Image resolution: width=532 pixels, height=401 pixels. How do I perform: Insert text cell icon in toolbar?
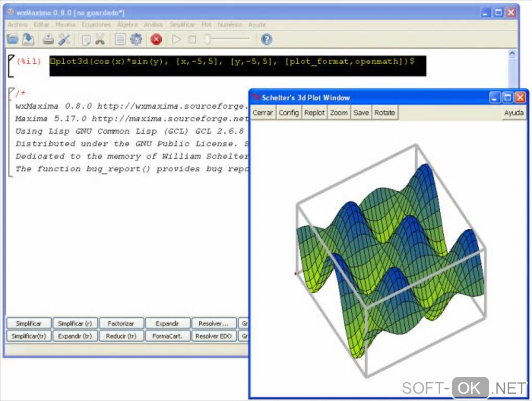(x=120, y=39)
